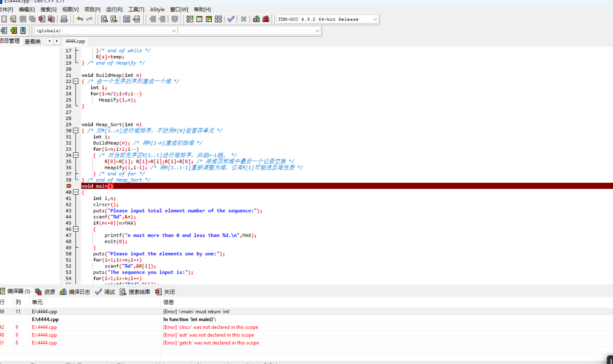Select the 'clrscr' not declared error row
This screenshot has height=364, width=613.
211,327
